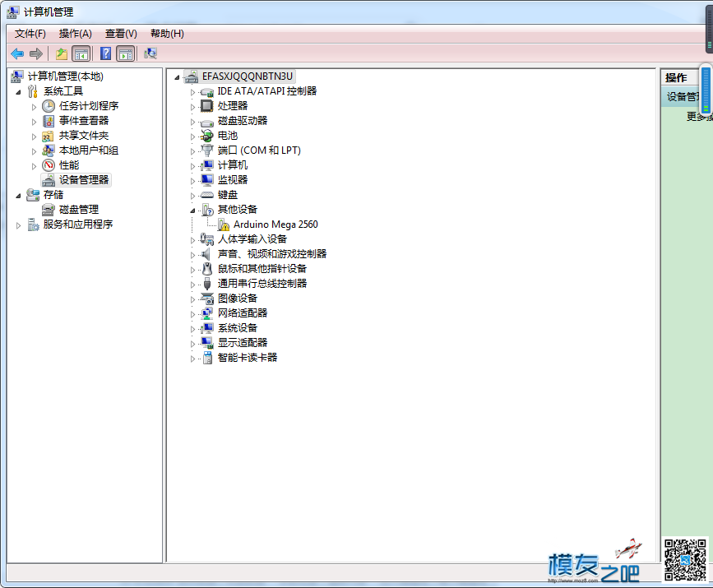The width and height of the screenshot is (713, 588).
Task: Select the 图像设备 label
Action: click(238, 299)
